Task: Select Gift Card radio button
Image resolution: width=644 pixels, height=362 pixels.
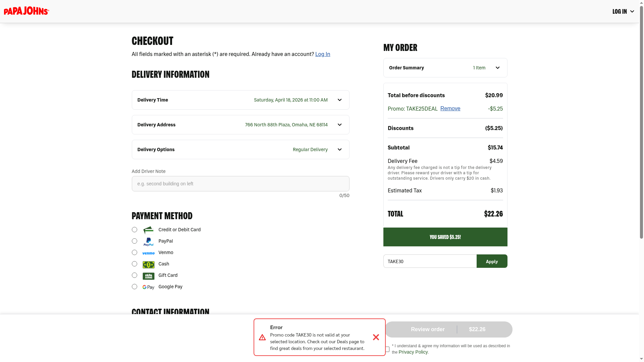Action: pos(135,275)
